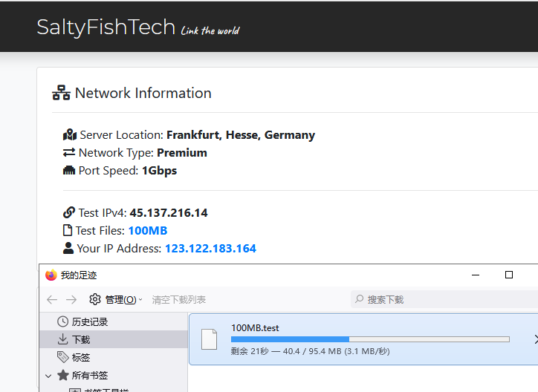Focus the 搜索下载 search field
This screenshot has height=392, width=538.
444,299
